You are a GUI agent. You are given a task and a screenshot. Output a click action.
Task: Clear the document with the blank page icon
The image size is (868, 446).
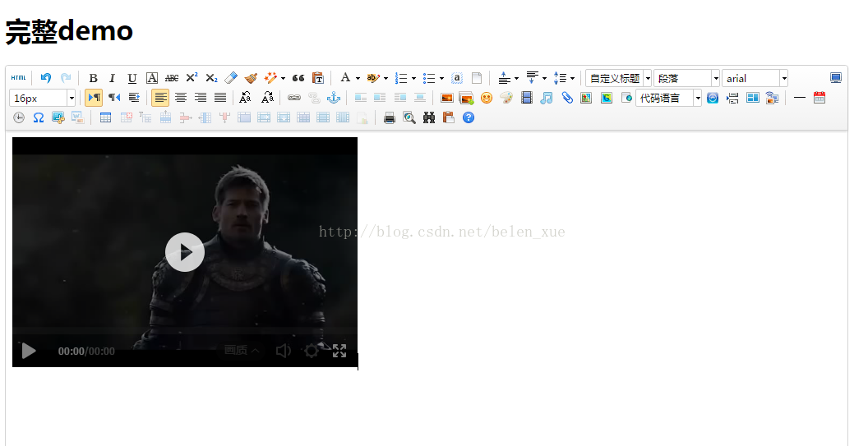477,78
